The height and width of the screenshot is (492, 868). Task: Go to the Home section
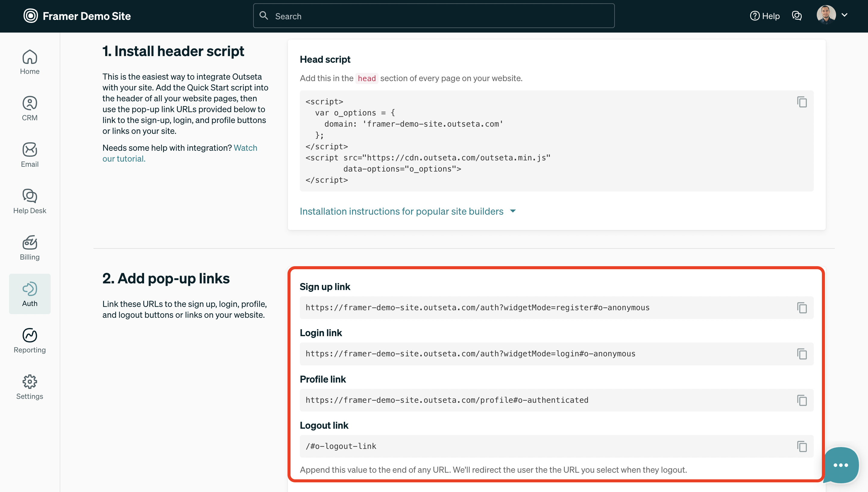coord(30,62)
